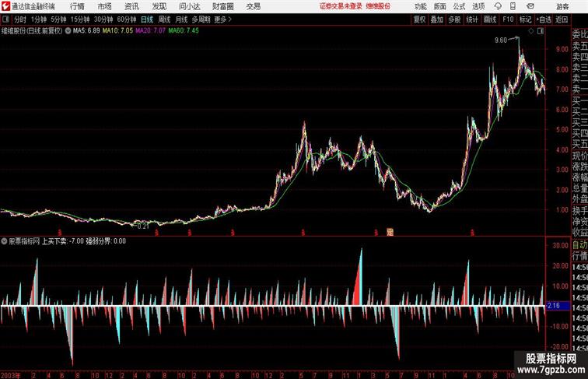Click the 游客 user account label
588x379 pixels.
tap(562, 6)
